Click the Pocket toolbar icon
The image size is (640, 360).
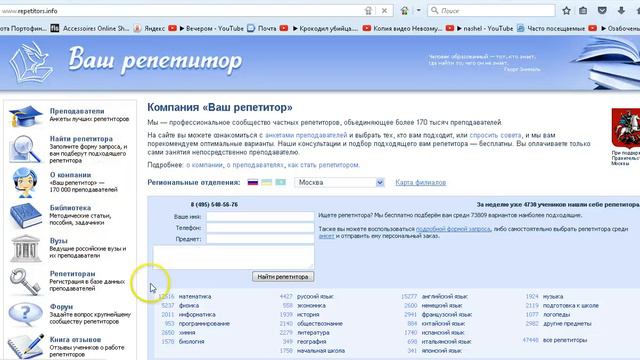click(x=602, y=11)
